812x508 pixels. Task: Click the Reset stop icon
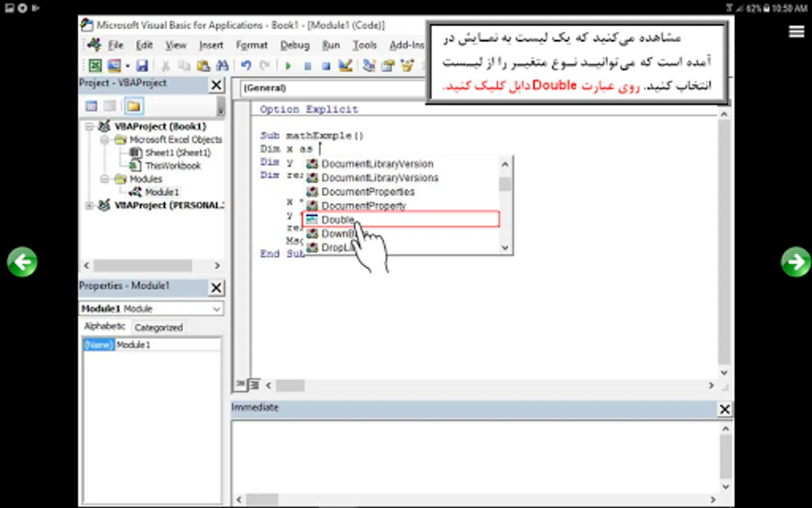(326, 66)
